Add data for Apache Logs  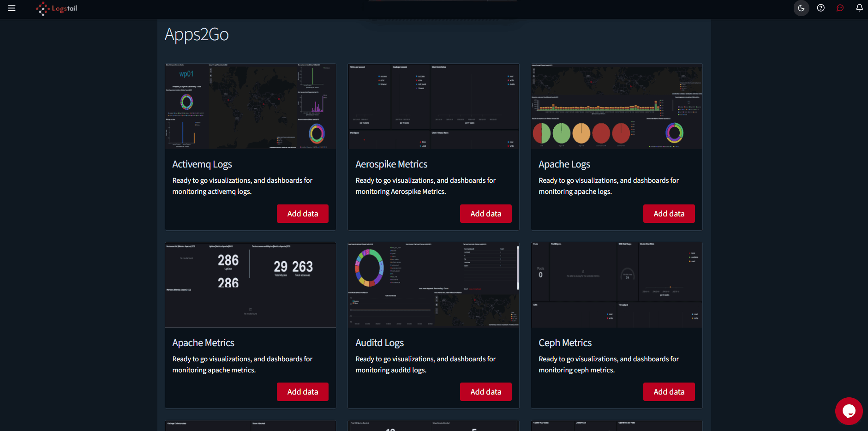tap(669, 214)
